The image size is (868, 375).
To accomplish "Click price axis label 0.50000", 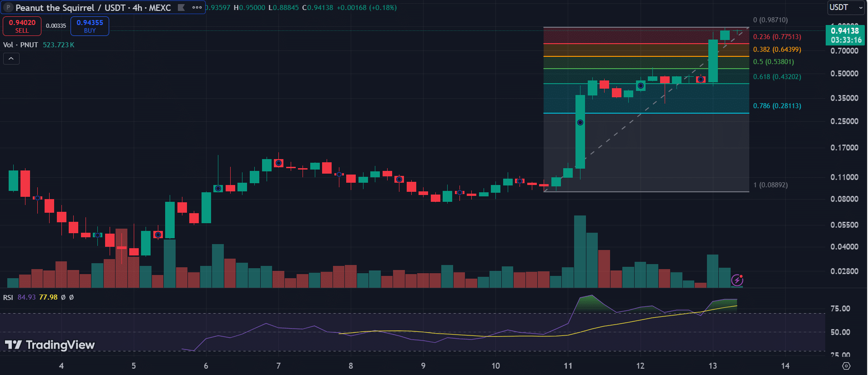I will (844, 74).
